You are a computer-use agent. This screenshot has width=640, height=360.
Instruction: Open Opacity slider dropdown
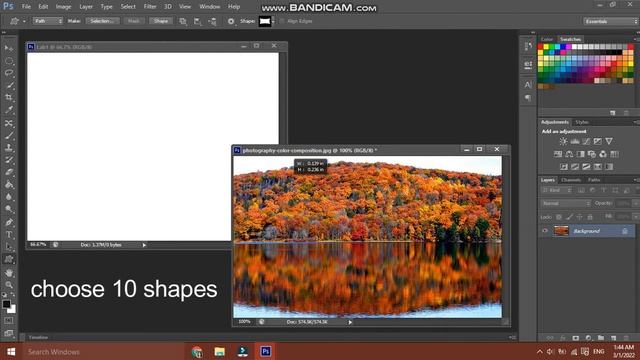click(636, 203)
